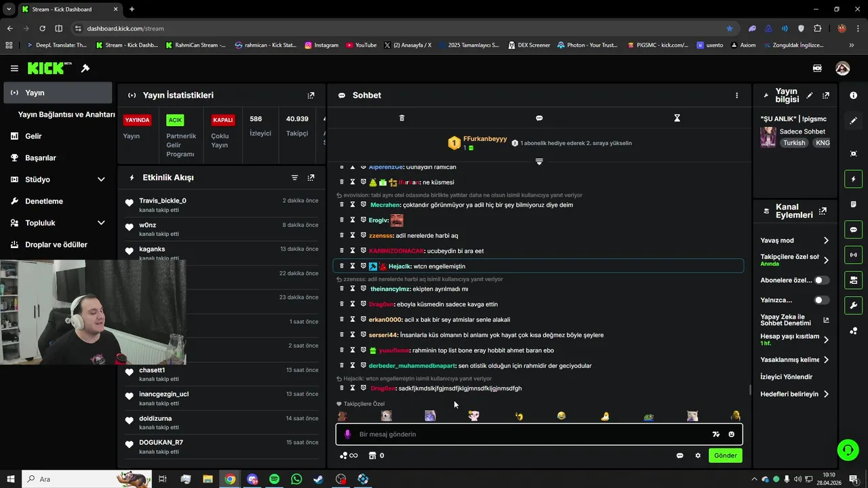Select Yayın in the sidebar

(58, 93)
